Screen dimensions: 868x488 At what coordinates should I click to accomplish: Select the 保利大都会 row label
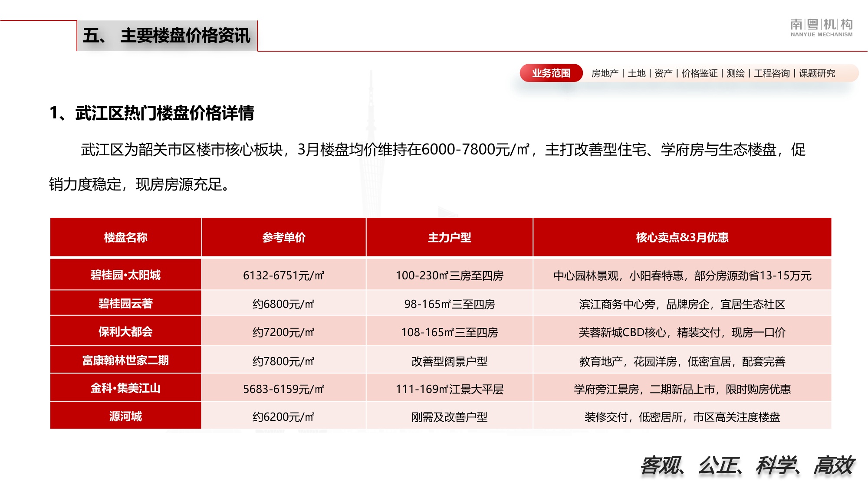(x=126, y=331)
